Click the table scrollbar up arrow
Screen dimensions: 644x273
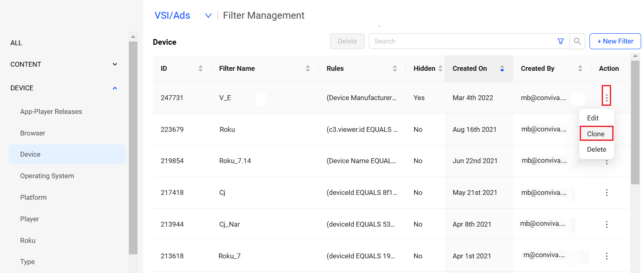(635, 56)
